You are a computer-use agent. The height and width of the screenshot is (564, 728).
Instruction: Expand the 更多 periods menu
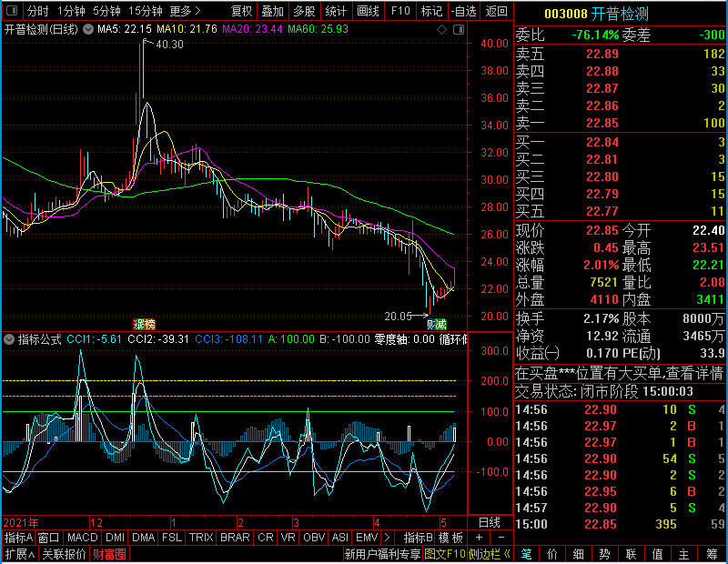(185, 11)
